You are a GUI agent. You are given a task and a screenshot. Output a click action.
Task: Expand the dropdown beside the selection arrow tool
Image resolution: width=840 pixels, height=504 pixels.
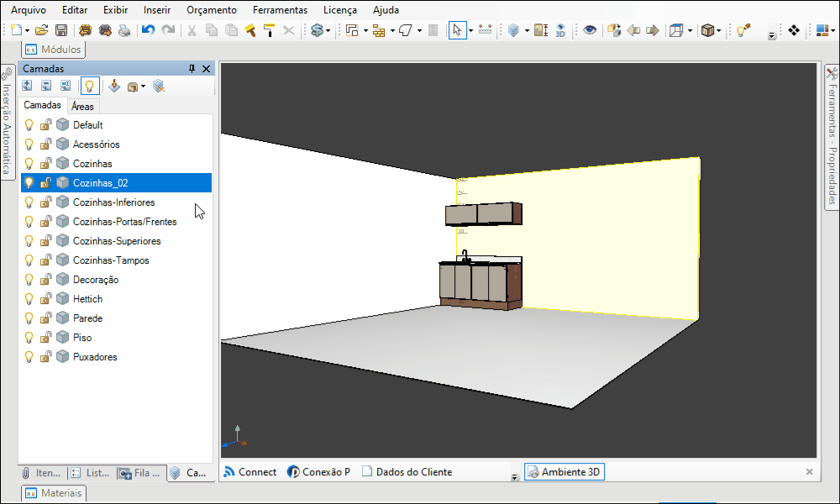470,30
